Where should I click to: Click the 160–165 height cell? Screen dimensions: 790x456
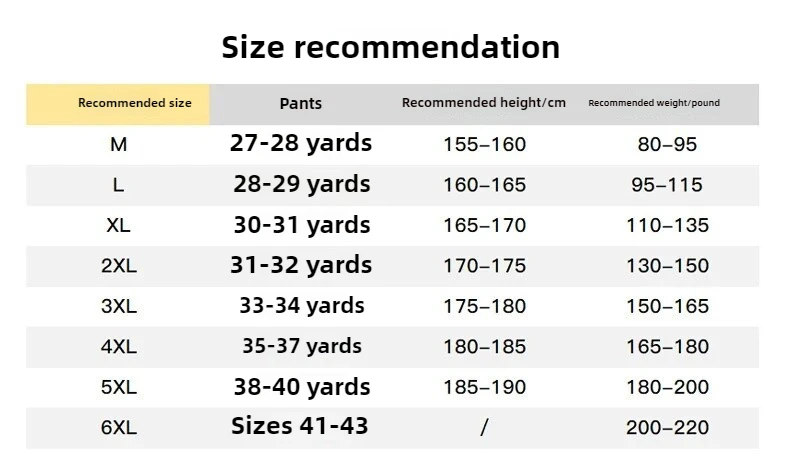pos(484,185)
